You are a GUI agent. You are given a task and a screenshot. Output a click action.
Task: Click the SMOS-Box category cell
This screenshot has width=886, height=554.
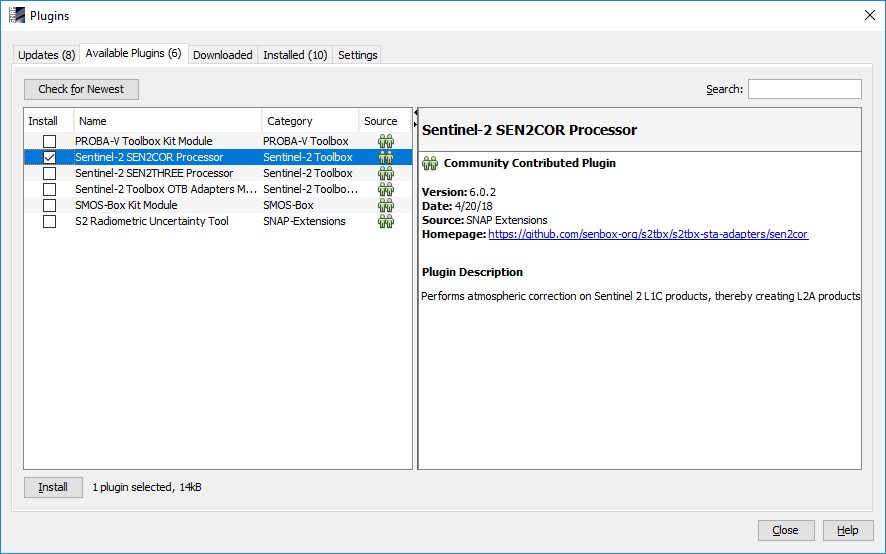(288, 205)
